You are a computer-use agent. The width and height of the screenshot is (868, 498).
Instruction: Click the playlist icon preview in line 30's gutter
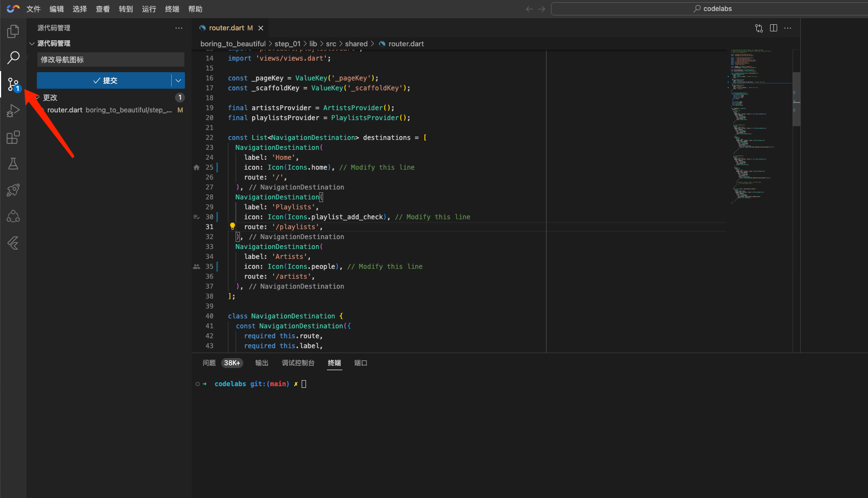tap(196, 217)
